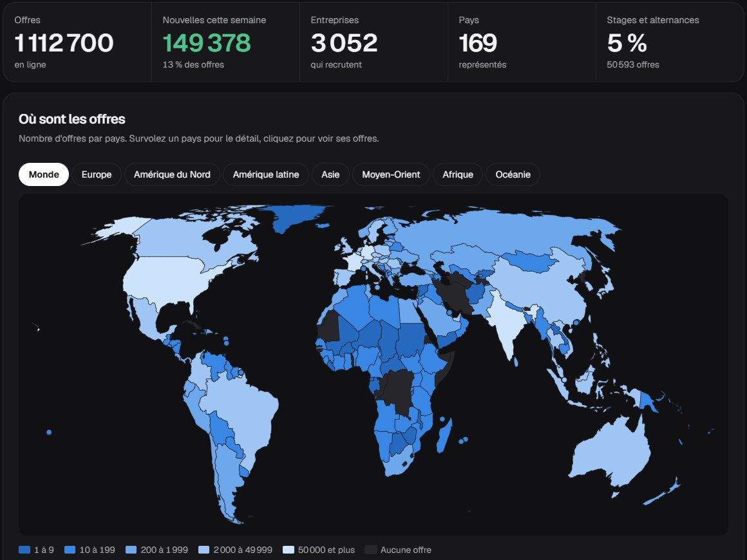Open Australia's offers on the map

pyautogui.click(x=612, y=453)
